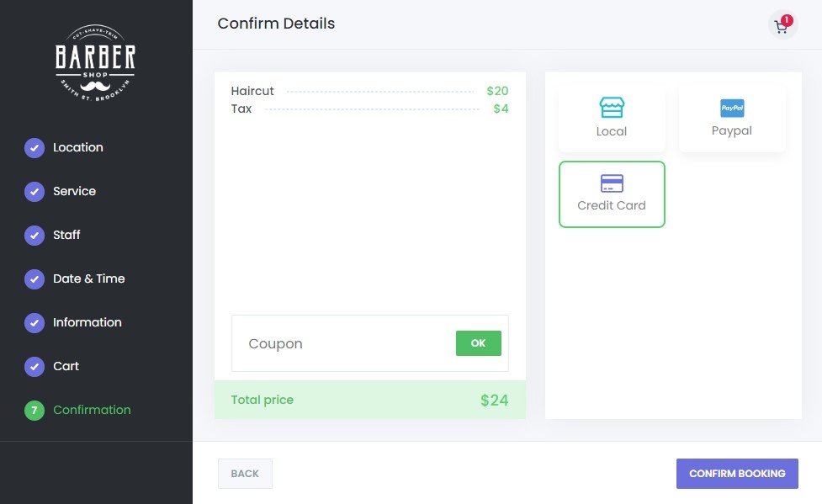This screenshot has height=504, width=822.
Task: Click the Barber Shop logo
Action: tap(96, 60)
